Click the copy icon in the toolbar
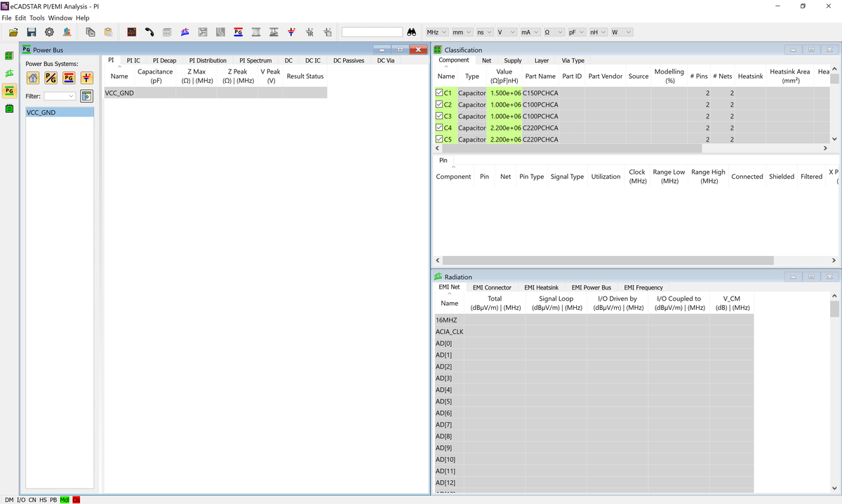The width and height of the screenshot is (842, 504). pyautogui.click(x=91, y=32)
